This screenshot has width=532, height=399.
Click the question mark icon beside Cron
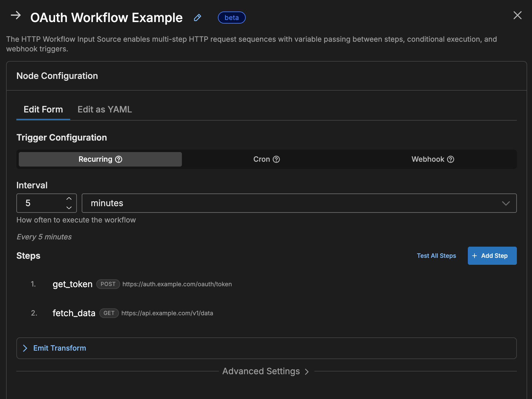pyautogui.click(x=276, y=159)
